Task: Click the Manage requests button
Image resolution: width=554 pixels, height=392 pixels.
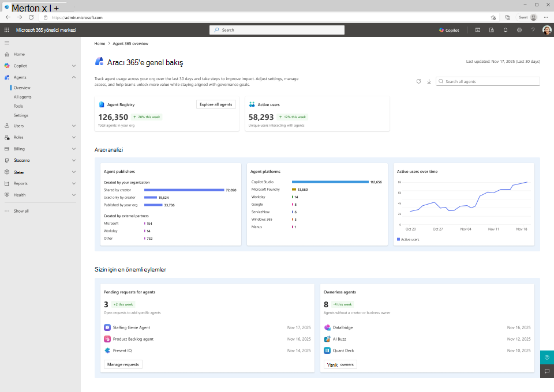Action: [x=123, y=364]
